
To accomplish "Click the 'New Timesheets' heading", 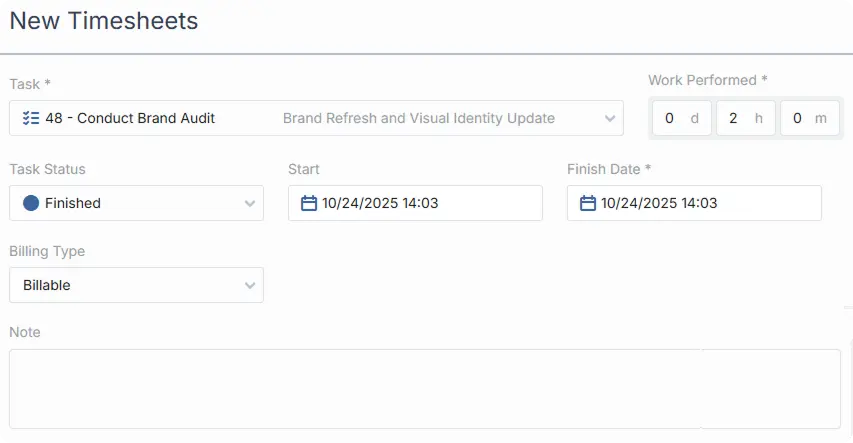I will 104,20.
